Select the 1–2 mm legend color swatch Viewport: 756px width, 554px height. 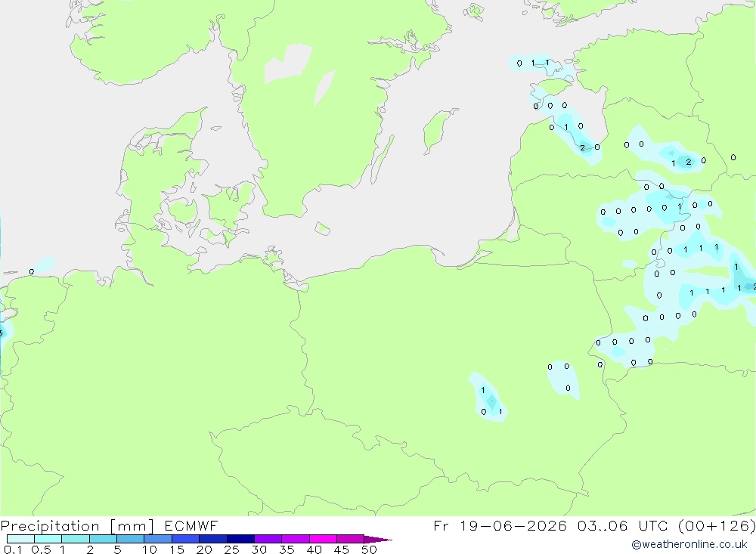(76, 539)
